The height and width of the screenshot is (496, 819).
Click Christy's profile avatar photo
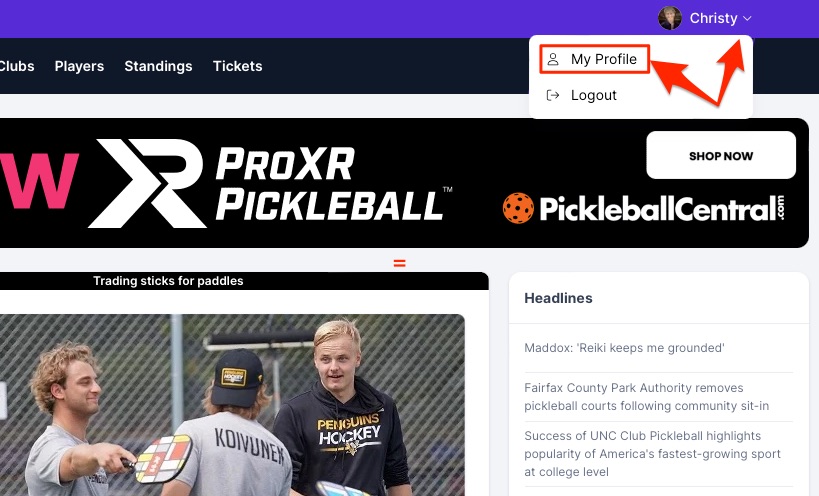click(670, 18)
